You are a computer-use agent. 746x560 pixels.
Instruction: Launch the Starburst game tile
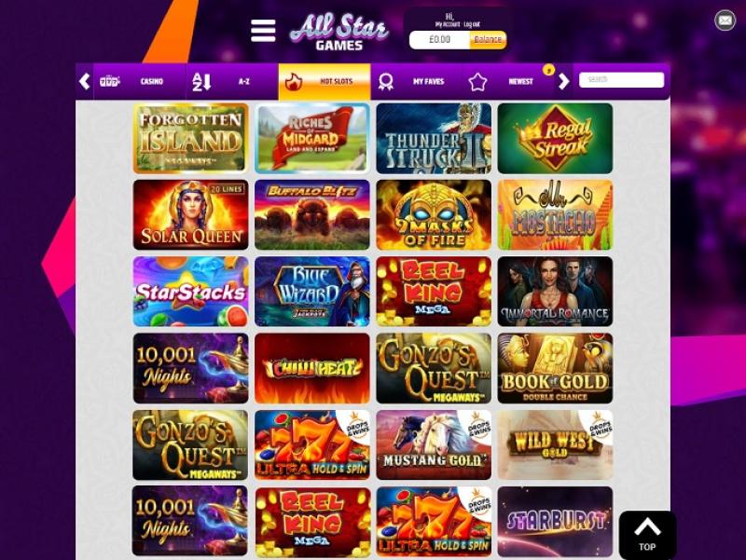pyautogui.click(x=555, y=522)
